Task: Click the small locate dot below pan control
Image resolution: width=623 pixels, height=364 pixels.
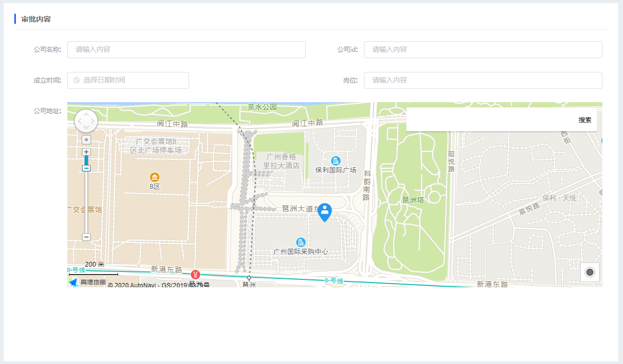Action: tap(86, 140)
